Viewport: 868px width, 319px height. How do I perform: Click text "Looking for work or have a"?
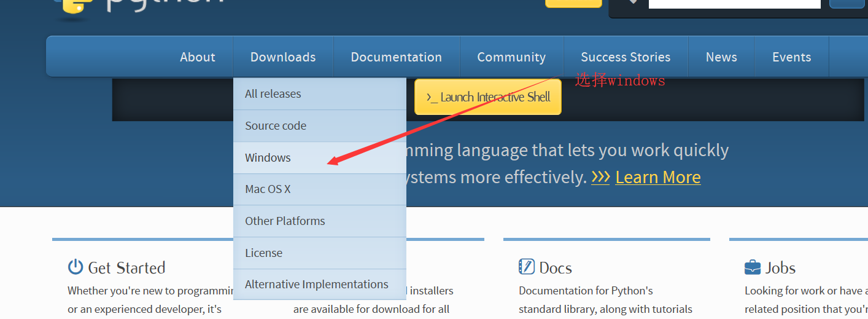pyautogui.click(x=806, y=291)
